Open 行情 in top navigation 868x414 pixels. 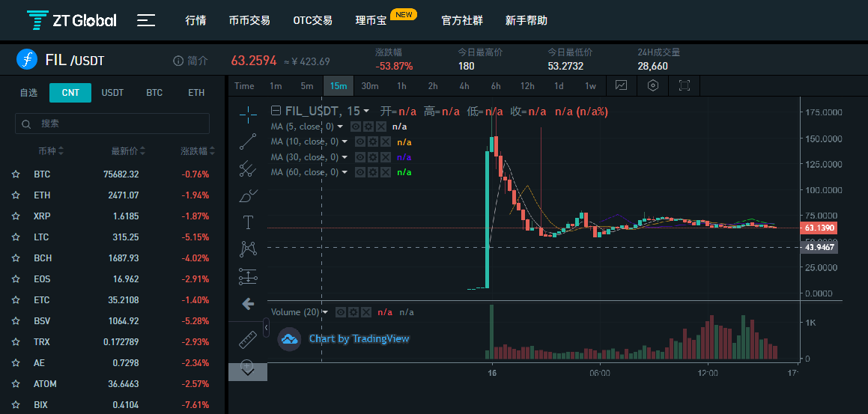[195, 21]
